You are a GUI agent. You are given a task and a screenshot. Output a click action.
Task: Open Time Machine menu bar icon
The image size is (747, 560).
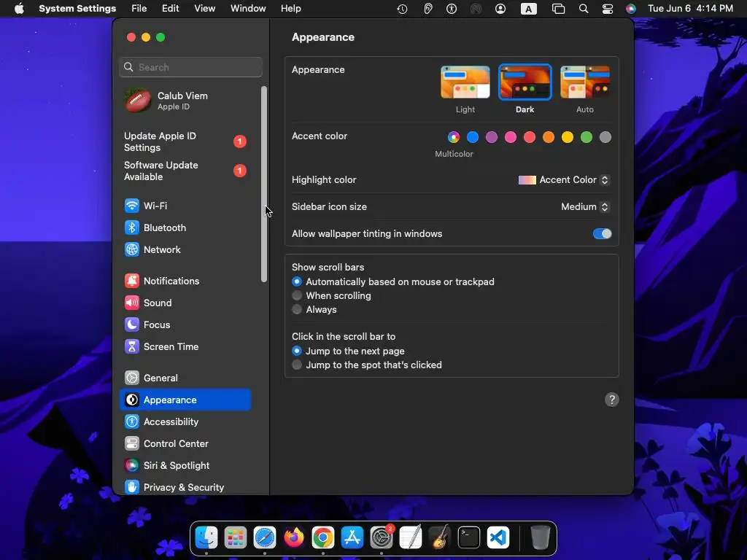(402, 9)
